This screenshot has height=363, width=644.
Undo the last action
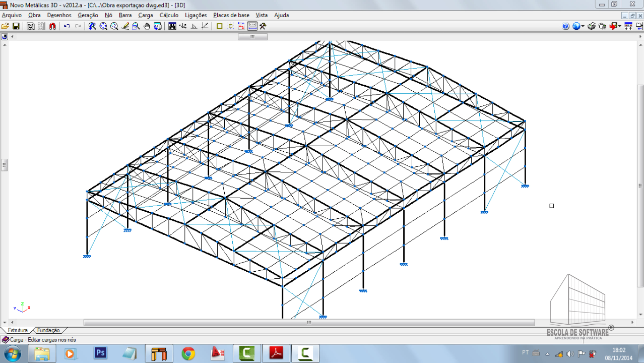point(67,26)
